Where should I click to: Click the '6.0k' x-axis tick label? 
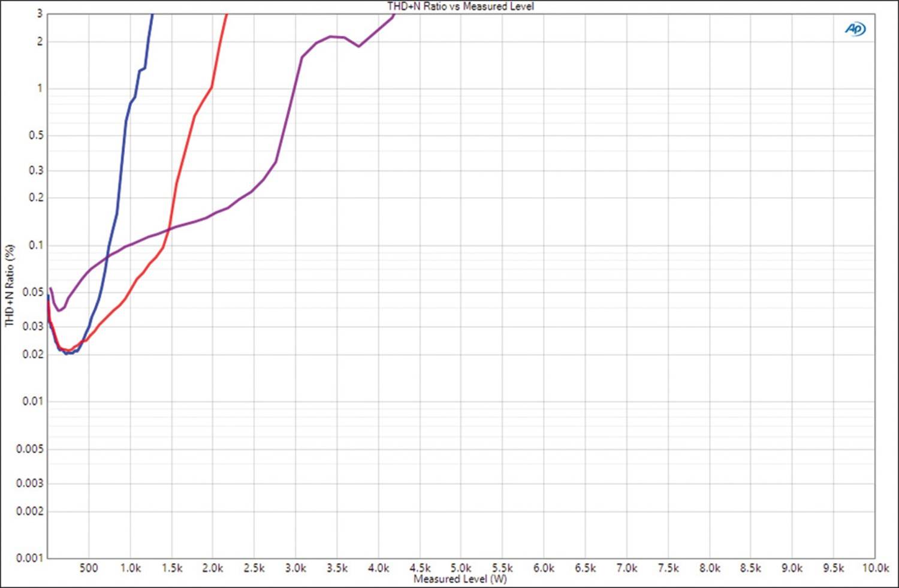pyautogui.click(x=544, y=568)
